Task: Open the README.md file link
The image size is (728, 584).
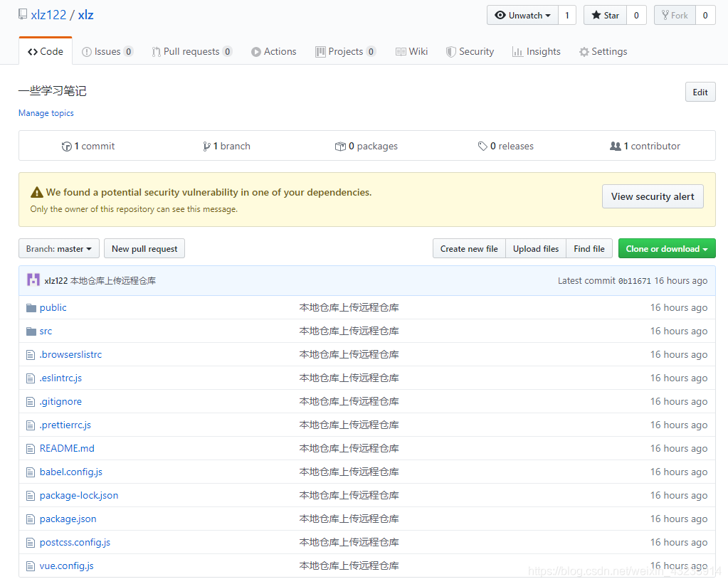Action: 67,448
